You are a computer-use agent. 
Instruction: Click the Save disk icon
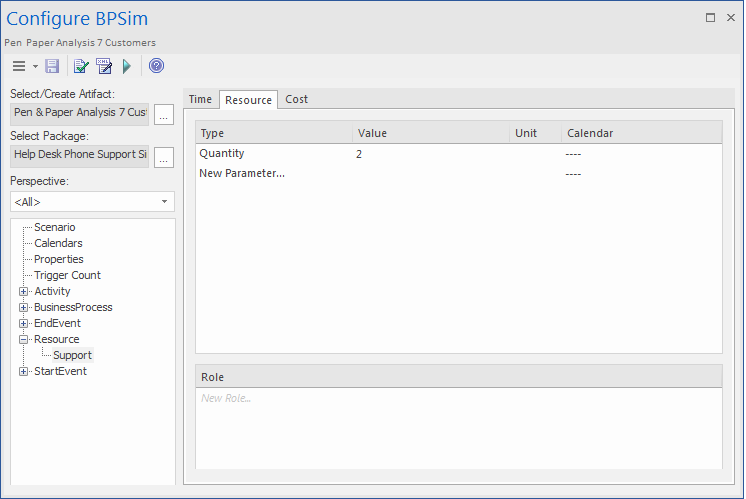click(52, 66)
